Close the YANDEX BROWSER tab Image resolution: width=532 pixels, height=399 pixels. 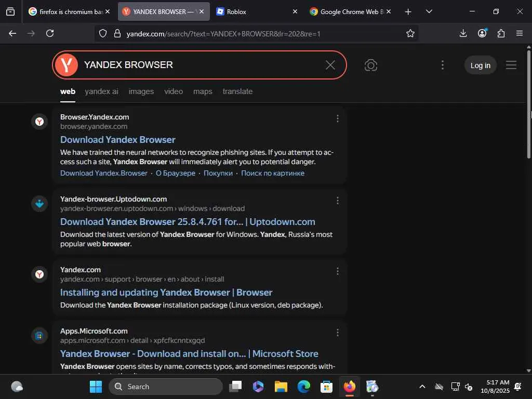tap(202, 11)
